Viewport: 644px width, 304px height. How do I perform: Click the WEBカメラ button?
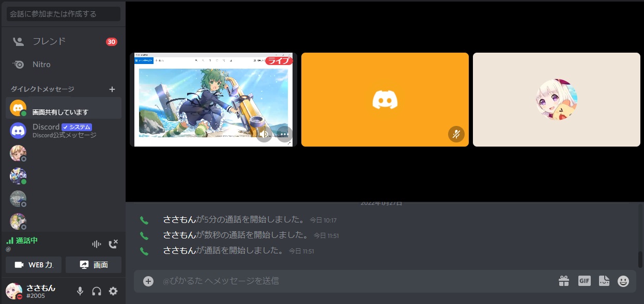tap(34, 265)
